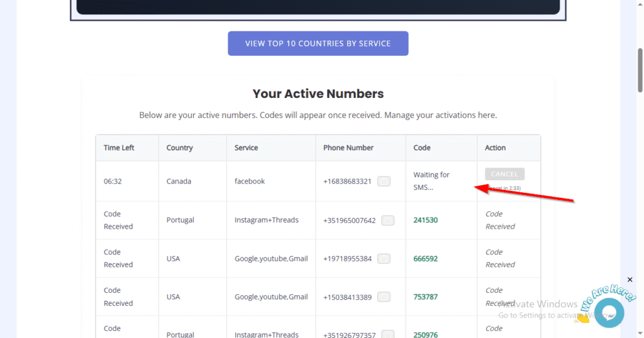Copy the Portugal number +351965007642
This screenshot has height=338, width=644.
[x=388, y=221]
